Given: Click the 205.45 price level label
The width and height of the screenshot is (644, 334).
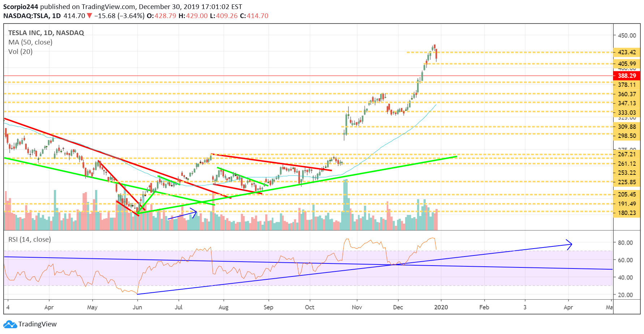Looking at the screenshot, I should click(627, 195).
